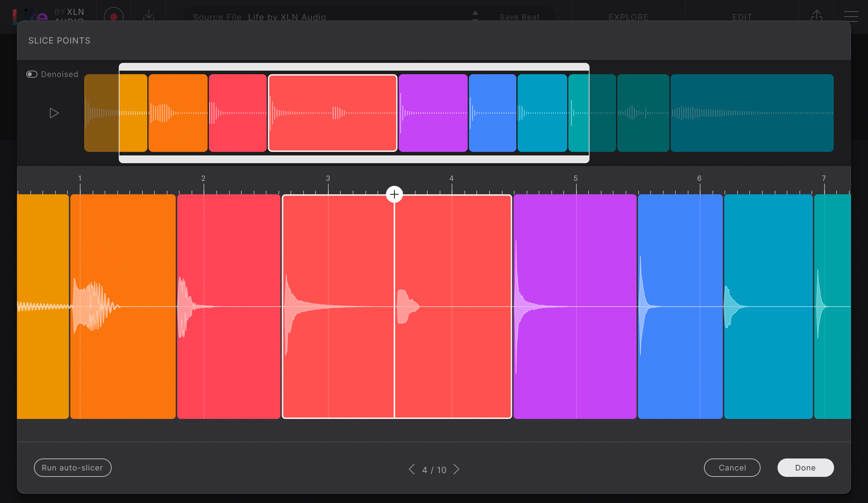Select the cyan slice in overview
This screenshot has height=503, width=868.
pyautogui.click(x=542, y=113)
